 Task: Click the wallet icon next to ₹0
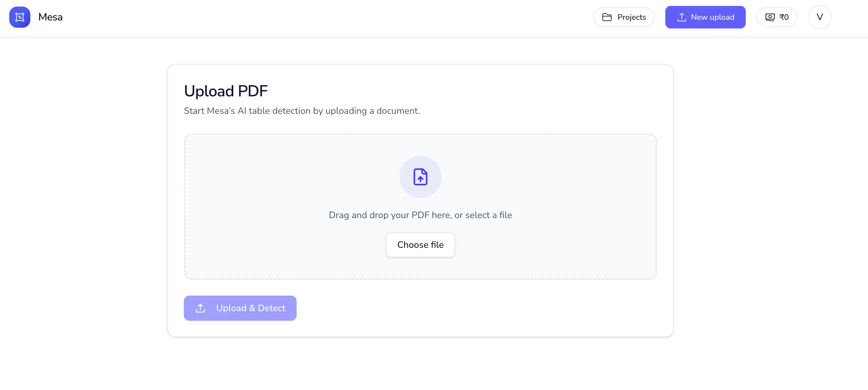click(770, 17)
